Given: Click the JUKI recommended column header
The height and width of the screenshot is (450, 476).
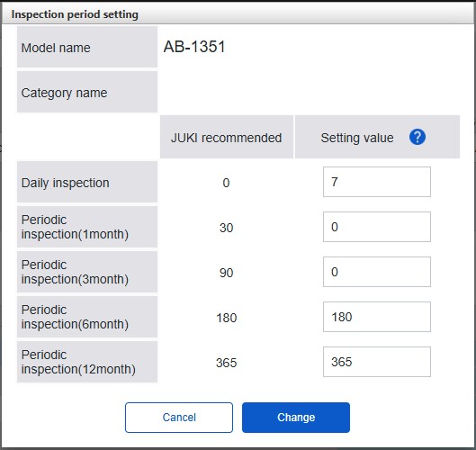Looking at the screenshot, I should [227, 137].
